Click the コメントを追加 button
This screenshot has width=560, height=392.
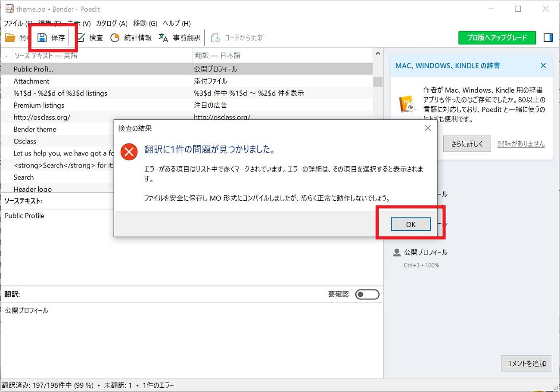(526, 363)
